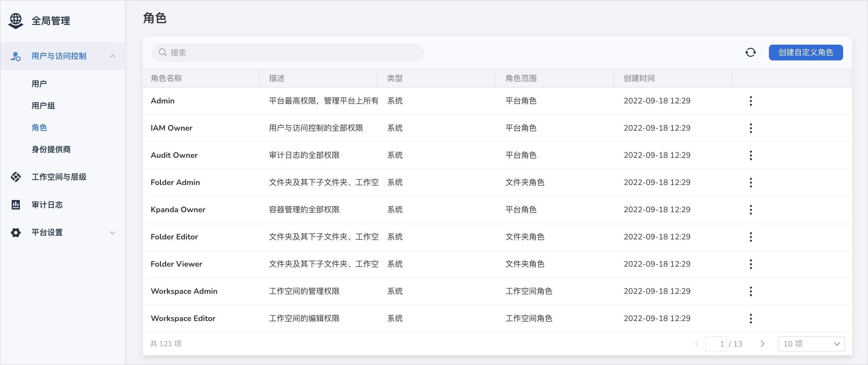This screenshot has height=365, width=868.
Task: Open more actions for Audit Owner role
Action: point(751,155)
